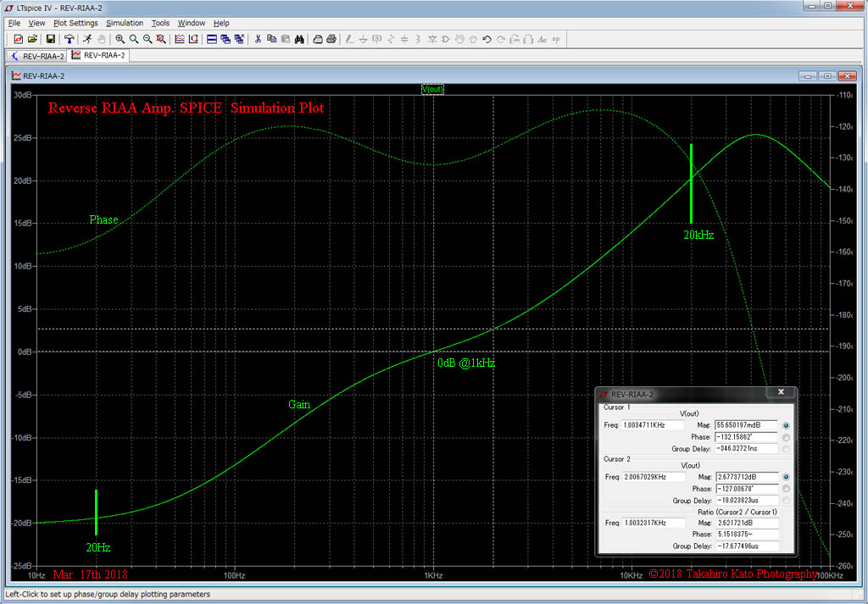Click the Paste toolbar icon

pos(285,39)
